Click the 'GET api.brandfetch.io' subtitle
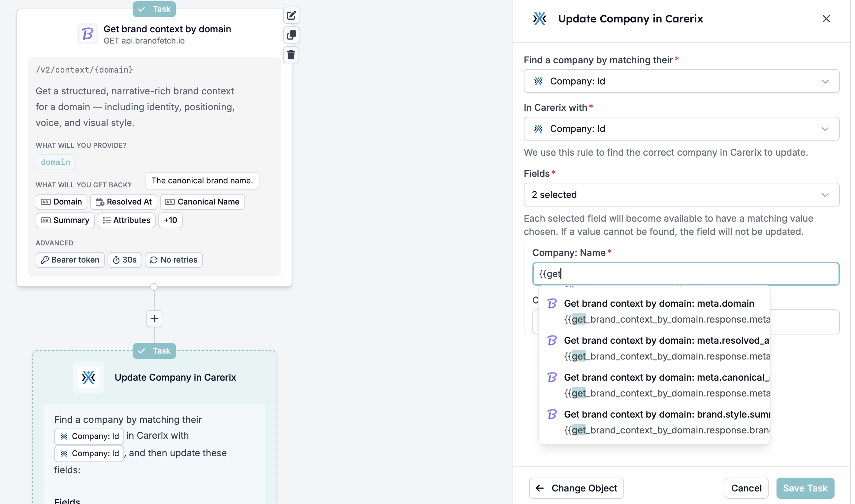This screenshot has height=504, width=855. click(x=144, y=41)
